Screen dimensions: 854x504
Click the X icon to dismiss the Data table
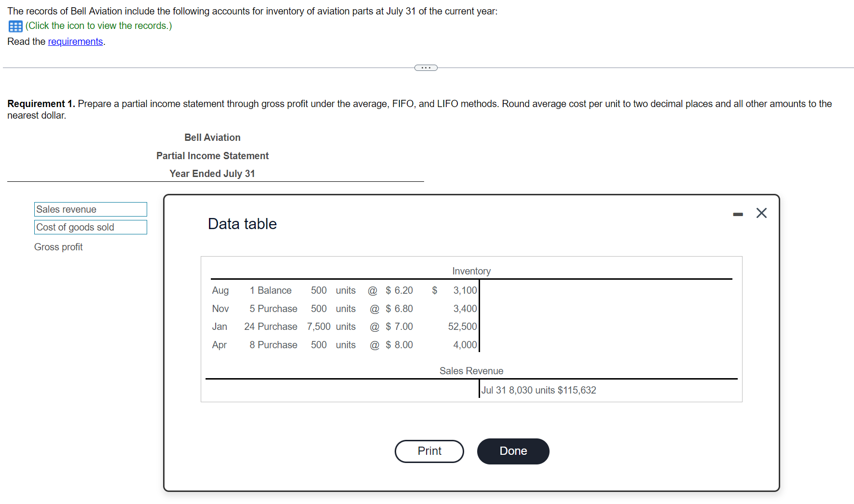click(761, 213)
